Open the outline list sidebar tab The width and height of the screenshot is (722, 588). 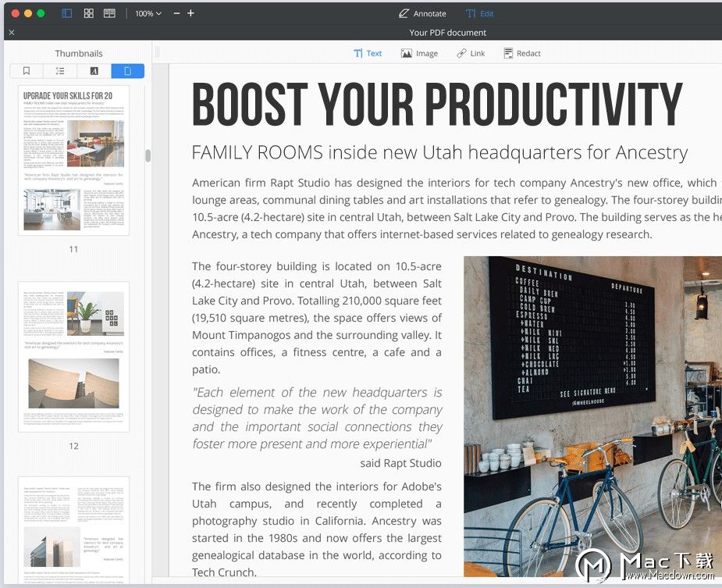[60, 71]
